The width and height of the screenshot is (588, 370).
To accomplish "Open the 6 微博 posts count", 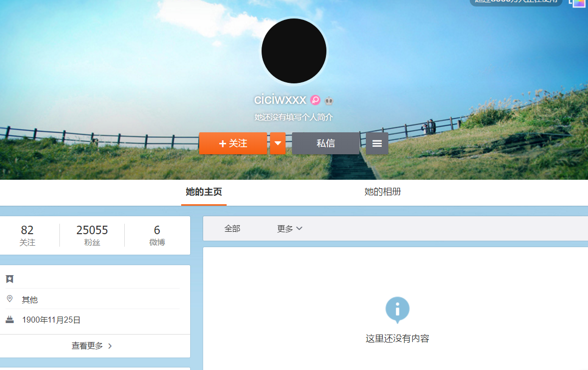I will (x=157, y=235).
